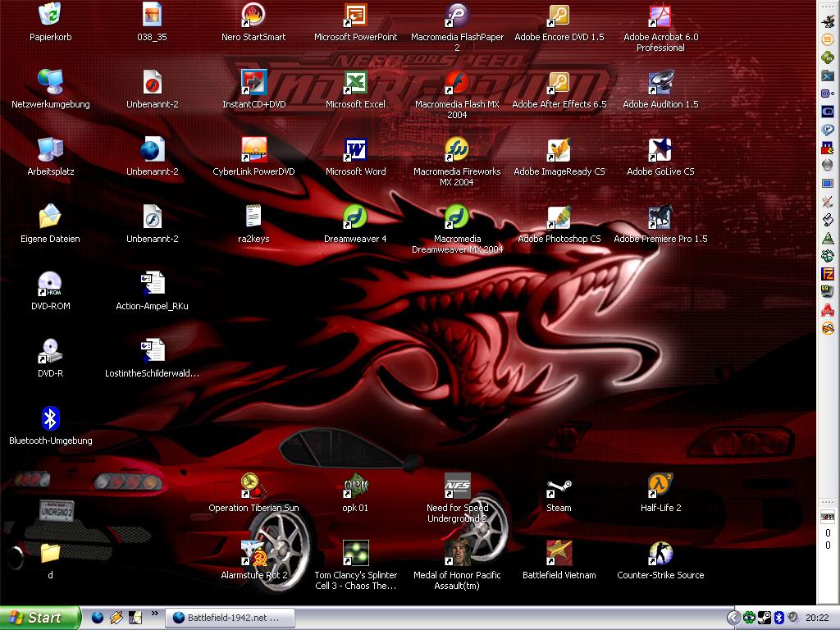Open Adobe Acrobat 6.0 Professional shortcut

point(660,15)
